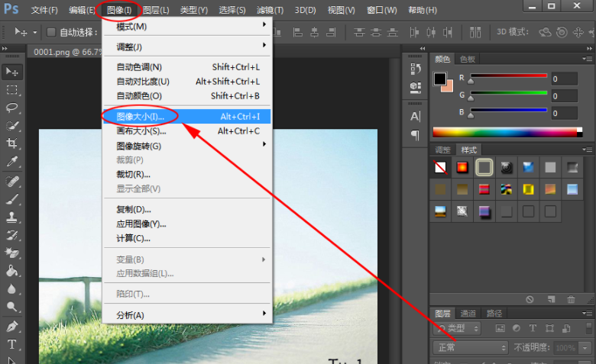The image size is (596, 364).
Task: Open the Paragraph panel icon
Action: click(416, 135)
